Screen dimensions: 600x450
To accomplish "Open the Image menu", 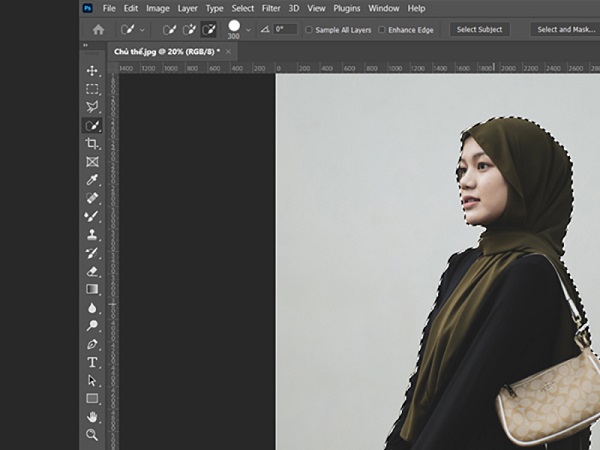I will tap(158, 8).
